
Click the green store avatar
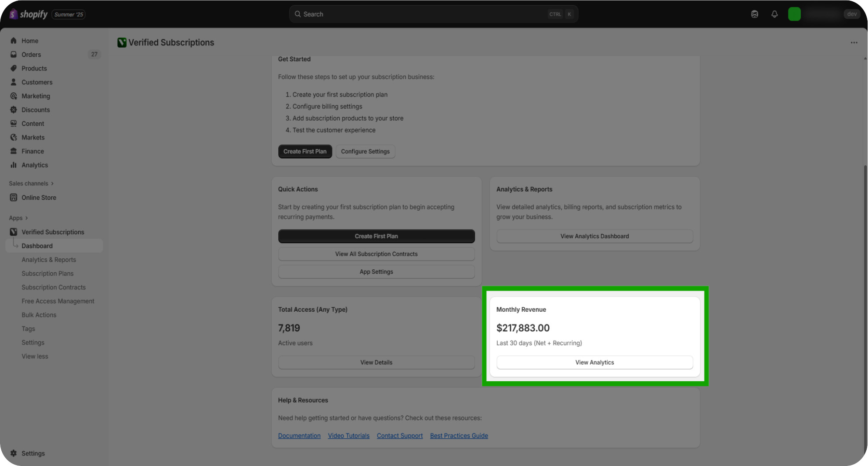click(794, 14)
